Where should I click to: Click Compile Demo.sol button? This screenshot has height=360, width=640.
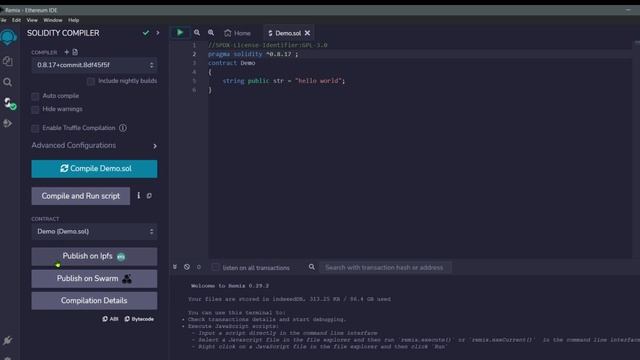(94, 169)
